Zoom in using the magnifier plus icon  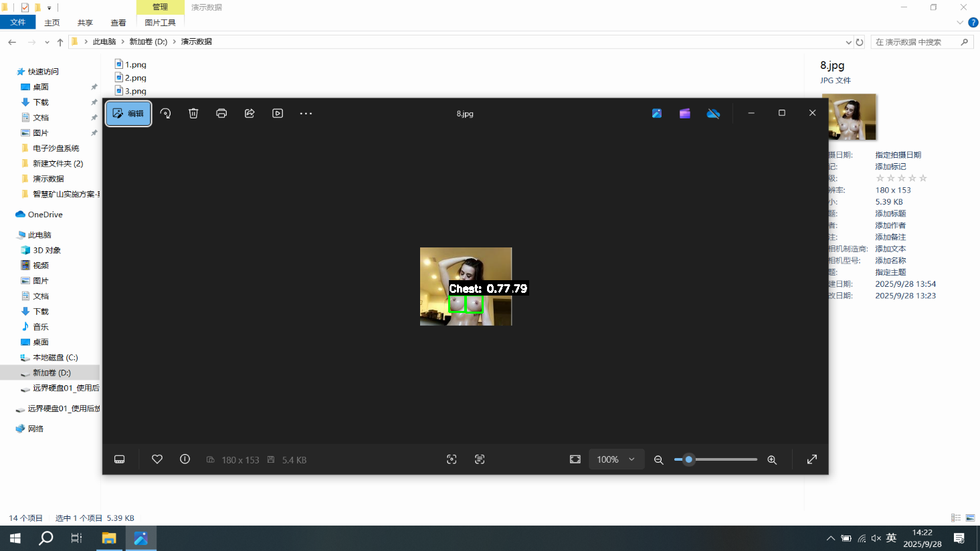click(772, 460)
